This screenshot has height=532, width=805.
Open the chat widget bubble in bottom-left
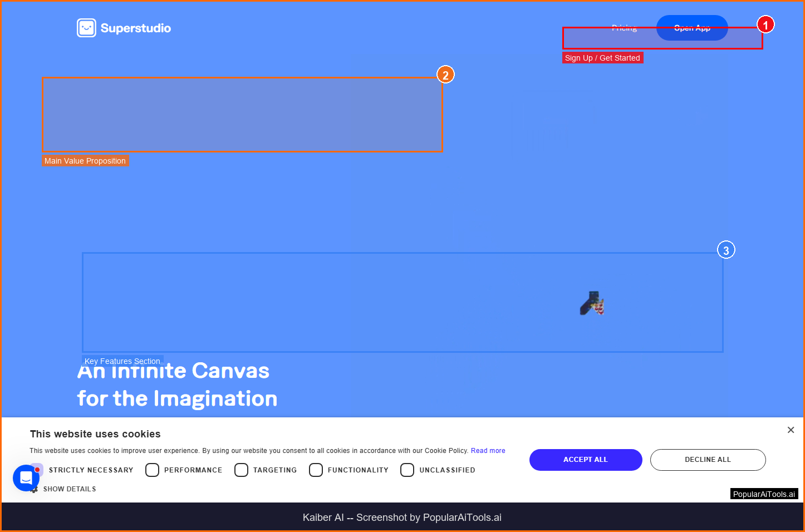click(26, 477)
